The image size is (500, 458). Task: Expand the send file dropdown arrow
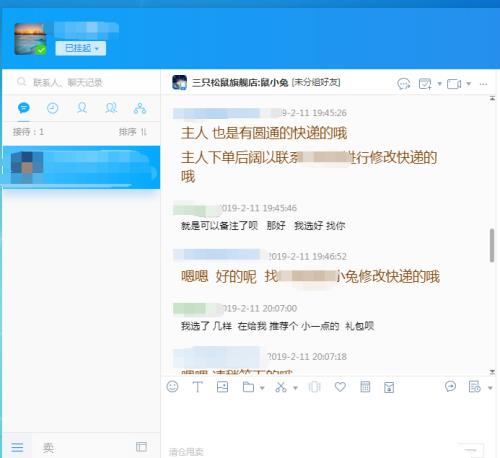pos(262,388)
